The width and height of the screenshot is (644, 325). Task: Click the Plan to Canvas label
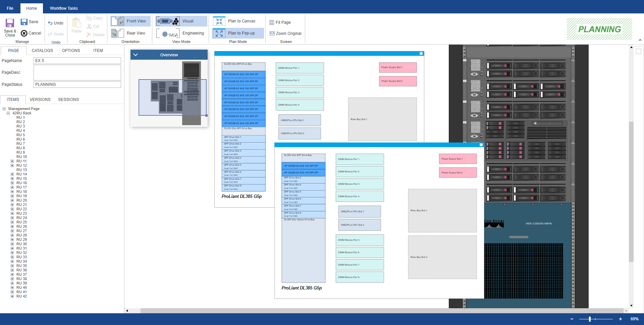tap(241, 21)
